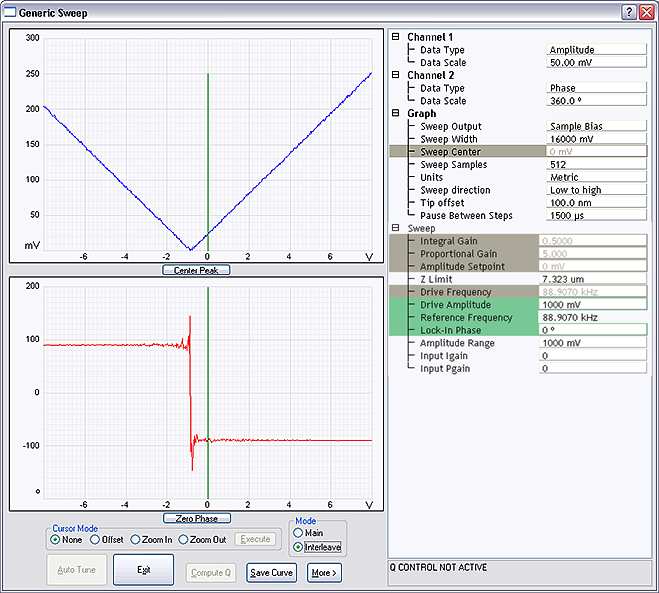Edit Channel 2 Data Scale 360.0°
This screenshot has width=659, height=593.
[596, 100]
